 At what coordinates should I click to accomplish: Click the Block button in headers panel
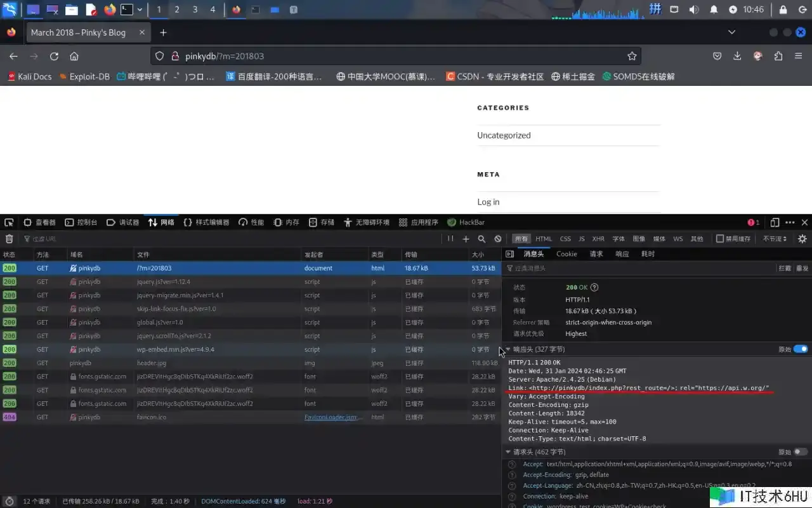coord(785,269)
